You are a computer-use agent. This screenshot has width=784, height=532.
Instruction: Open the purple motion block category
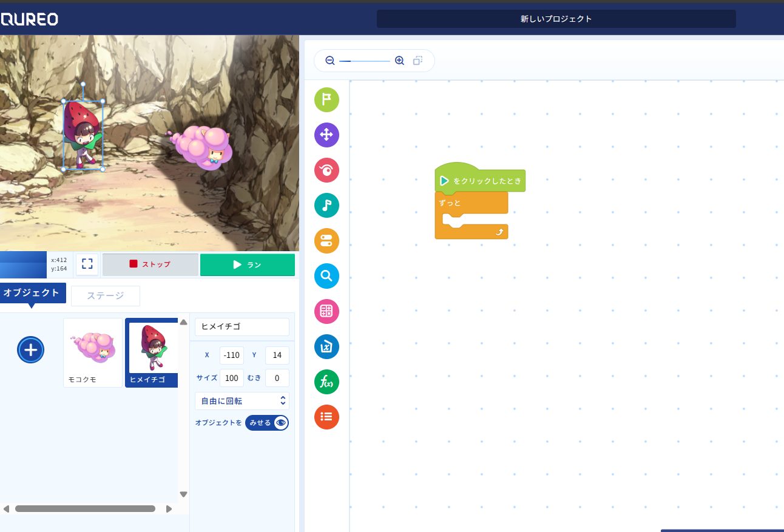click(326, 135)
